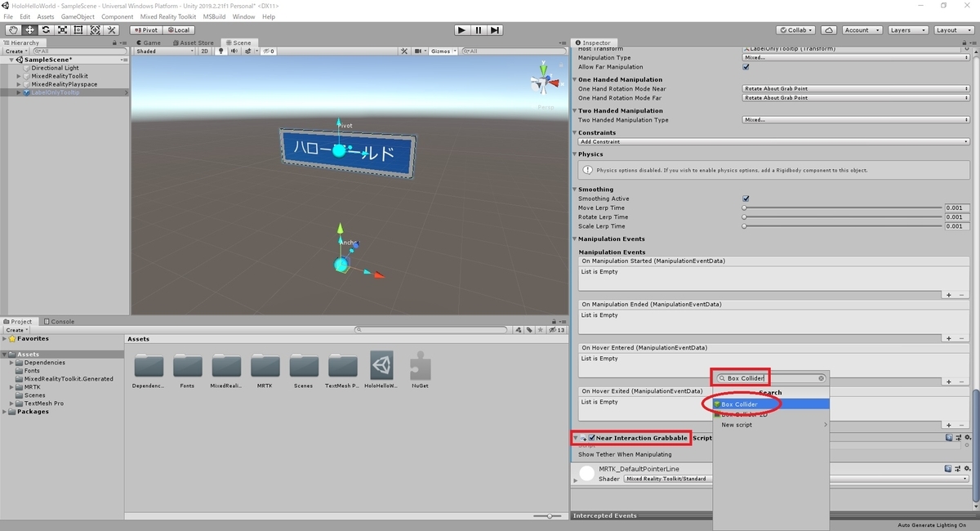Open the Account button menu

tap(861, 30)
